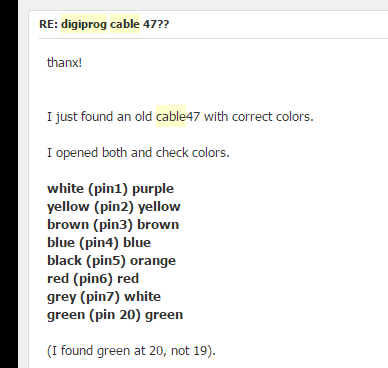Click the 'green (pin 20) green' line

click(x=115, y=315)
